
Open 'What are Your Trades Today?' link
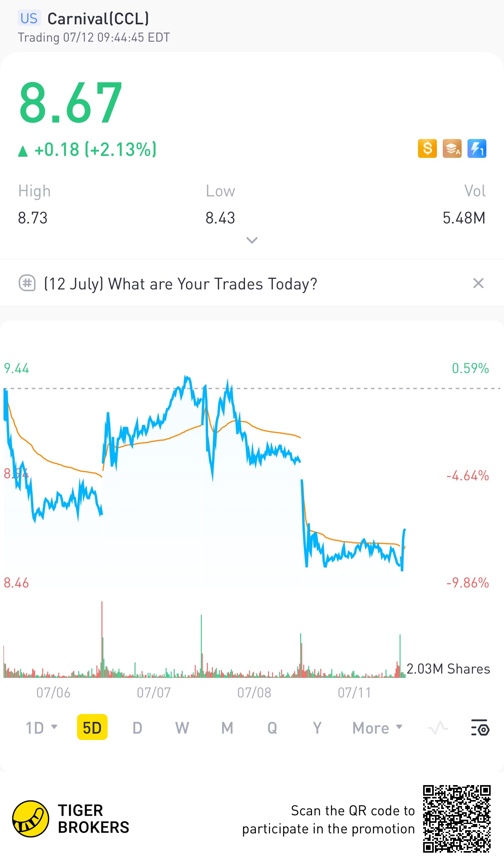tap(181, 284)
